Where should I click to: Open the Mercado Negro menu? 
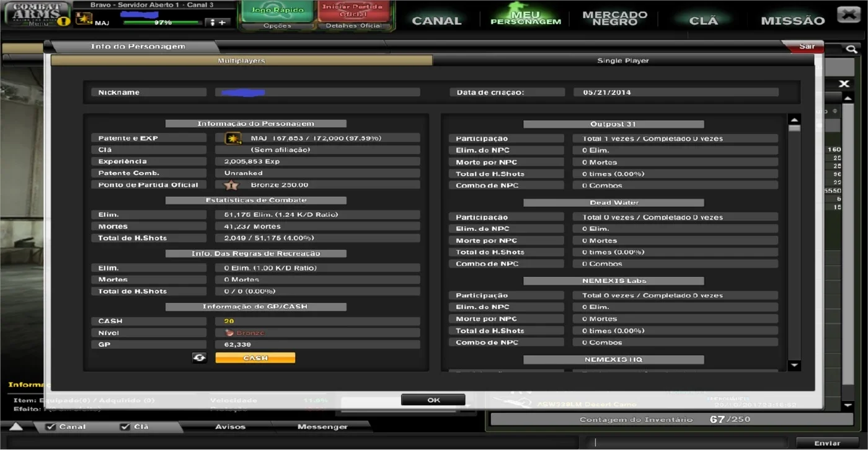pyautogui.click(x=614, y=18)
